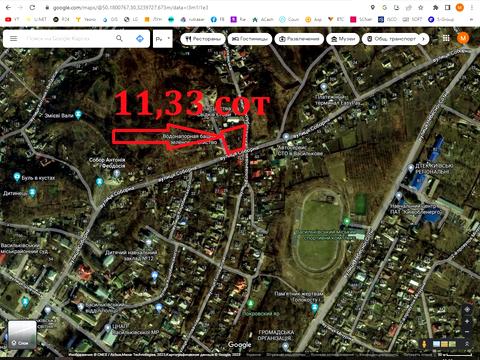
Task: Open the Chrome three-dot menu
Action: coord(472,7)
